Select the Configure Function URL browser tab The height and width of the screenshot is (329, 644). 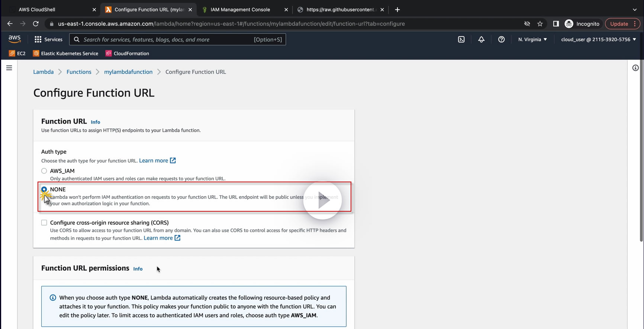(149, 10)
